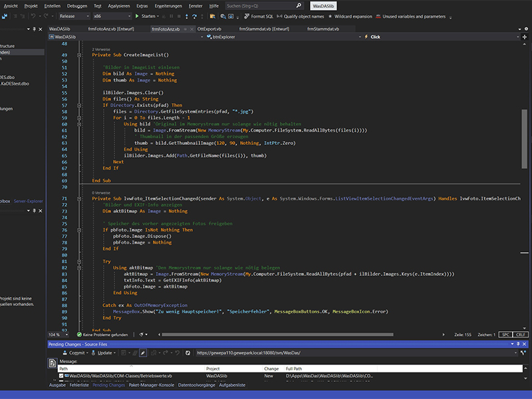Viewport: 532px width, 399px height.
Task: Click Qualify object names in toolbar
Action: (x=301, y=16)
